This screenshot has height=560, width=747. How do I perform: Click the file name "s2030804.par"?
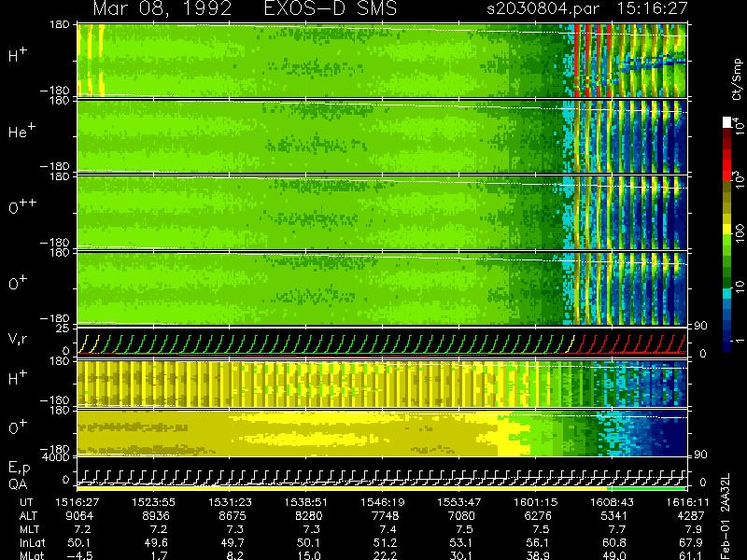(543, 8)
